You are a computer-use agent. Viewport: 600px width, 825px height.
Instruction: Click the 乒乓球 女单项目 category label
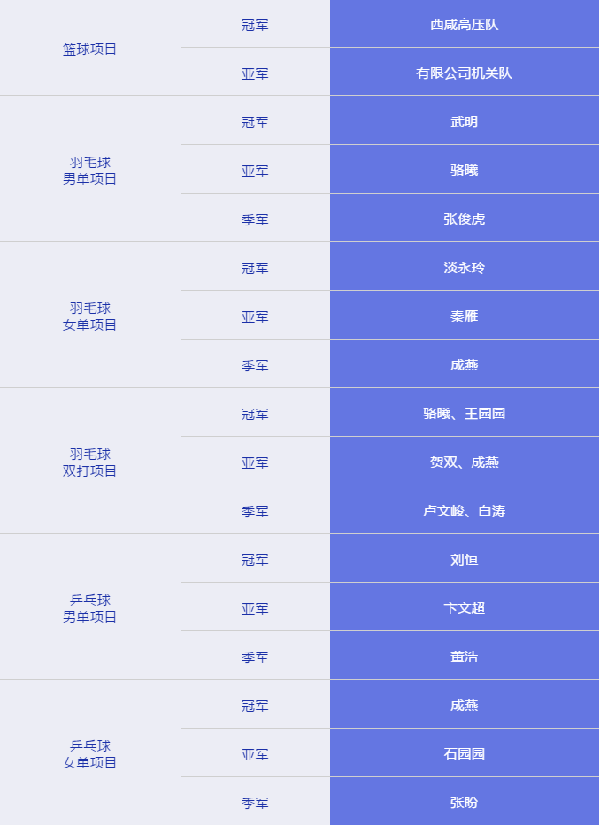[x=90, y=754]
